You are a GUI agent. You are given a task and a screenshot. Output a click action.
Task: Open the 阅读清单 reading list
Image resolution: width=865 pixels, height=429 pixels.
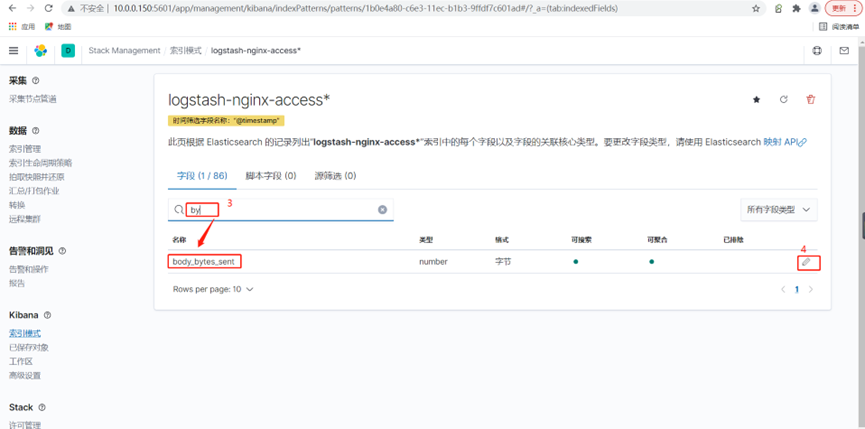click(x=839, y=26)
